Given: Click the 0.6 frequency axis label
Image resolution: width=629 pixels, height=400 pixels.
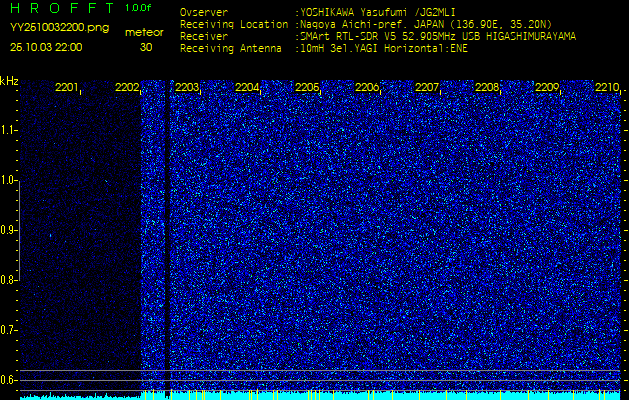Looking at the screenshot, I should (x=8, y=380).
